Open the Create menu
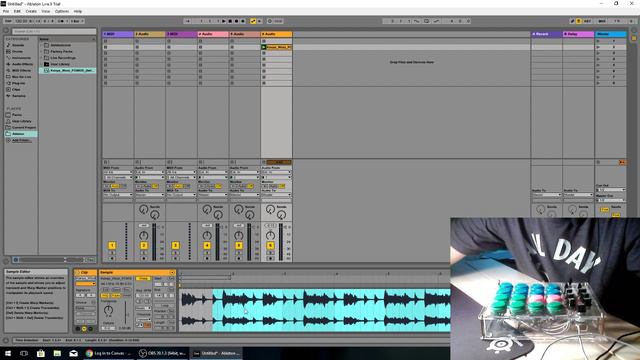 click(x=31, y=11)
